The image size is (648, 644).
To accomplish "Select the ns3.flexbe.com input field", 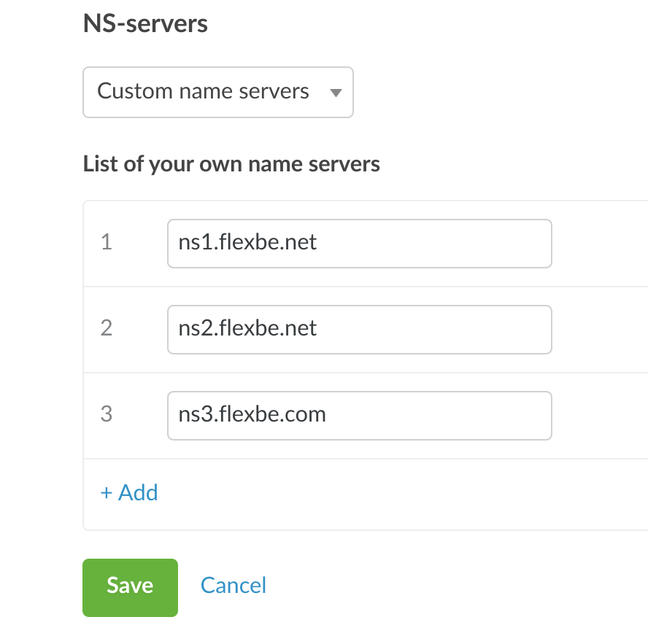I will point(359,416).
